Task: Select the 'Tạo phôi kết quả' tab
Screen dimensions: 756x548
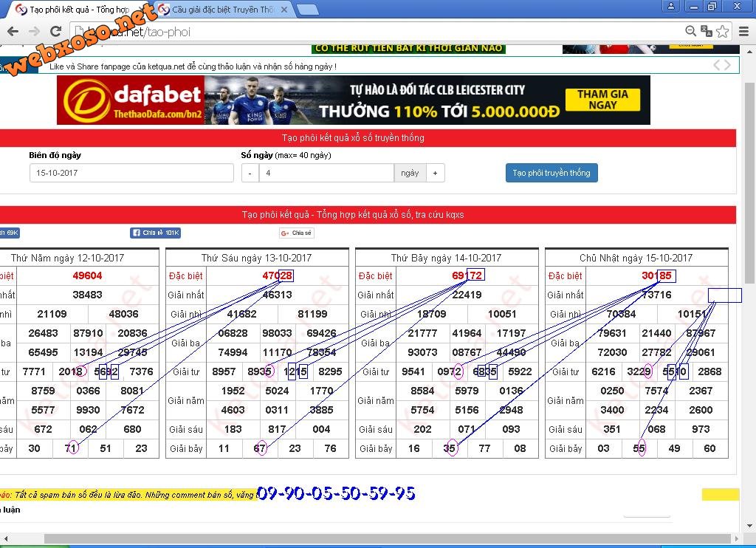Action: coord(78,10)
